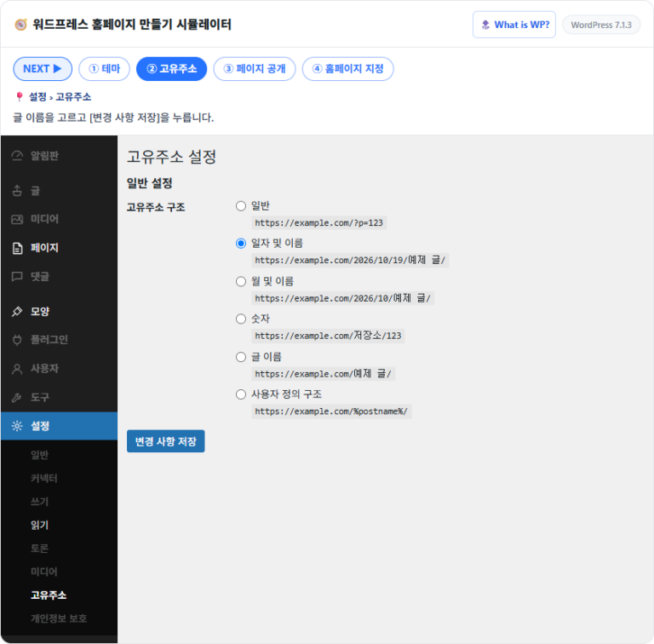Open the 커넥터 settings submenu item
The image size is (654, 644).
pyautogui.click(x=43, y=479)
